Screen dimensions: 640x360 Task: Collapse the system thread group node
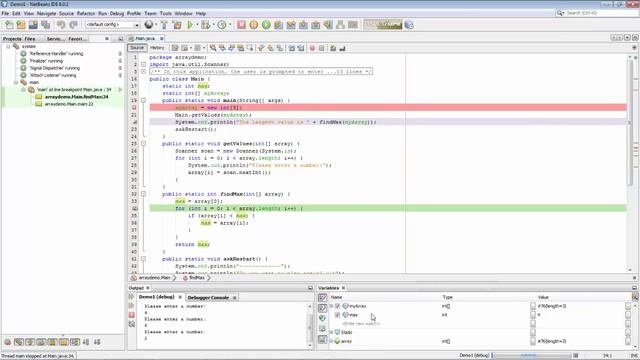pyautogui.click(x=8, y=47)
